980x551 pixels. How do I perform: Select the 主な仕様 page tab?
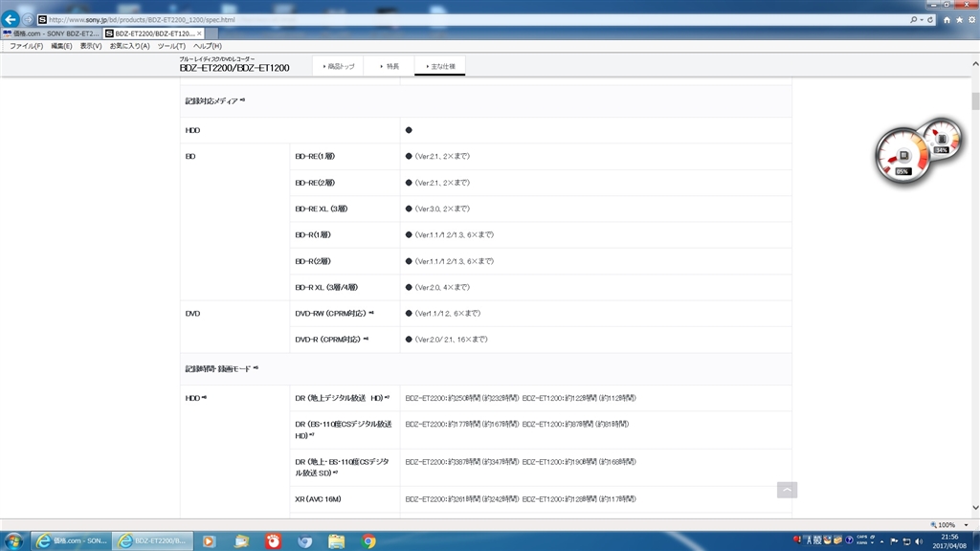(440, 66)
